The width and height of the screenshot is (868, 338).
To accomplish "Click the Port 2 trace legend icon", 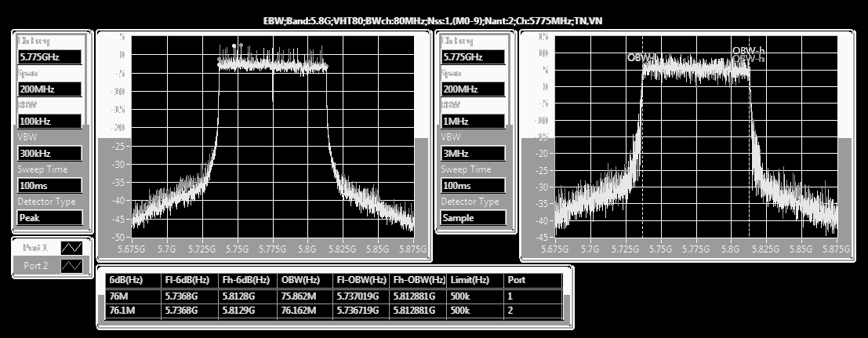I will pos(71,266).
